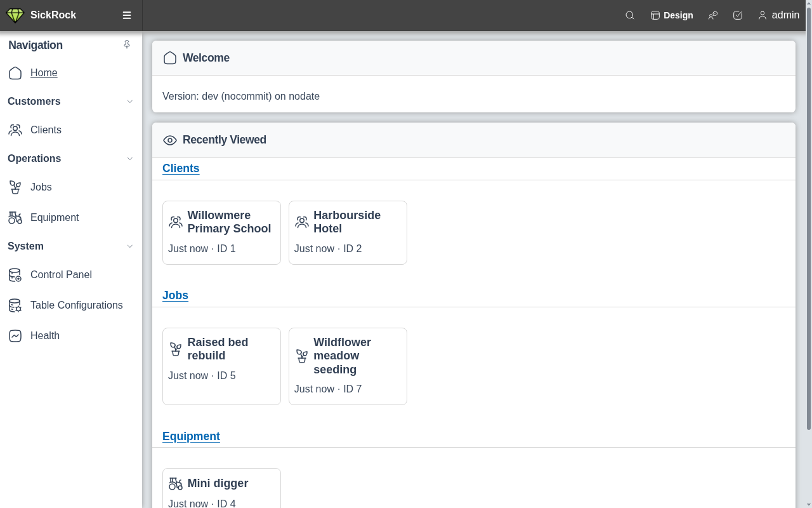Open the Home link in navigation

point(44,73)
